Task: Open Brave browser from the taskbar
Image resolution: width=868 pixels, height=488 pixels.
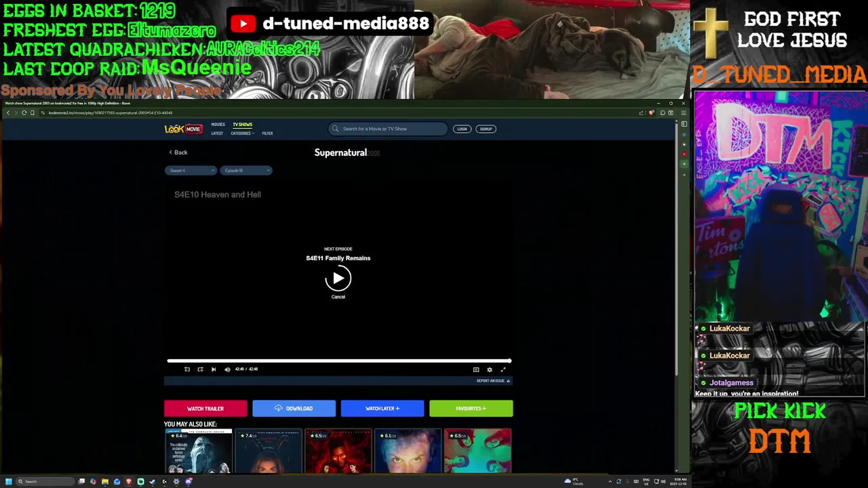Action: [x=129, y=482]
